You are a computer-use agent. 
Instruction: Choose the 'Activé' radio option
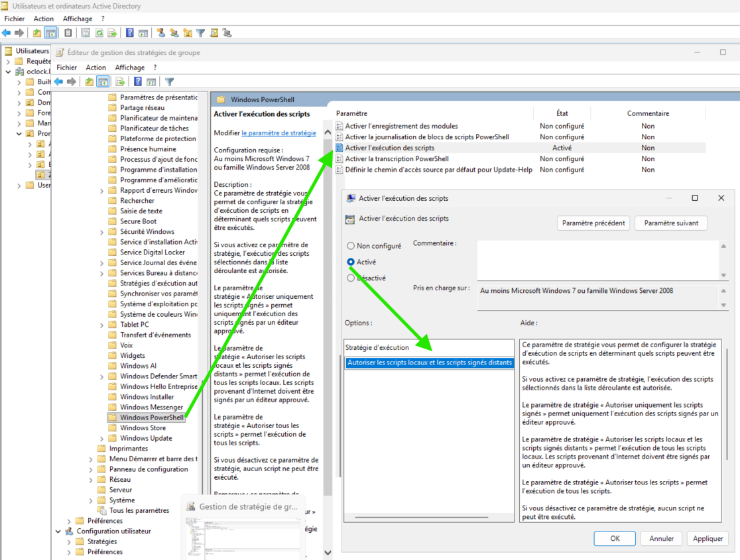pyautogui.click(x=351, y=262)
